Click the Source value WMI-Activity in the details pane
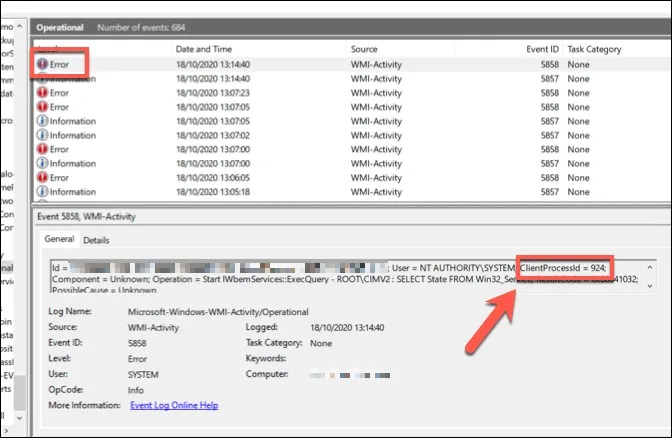 click(153, 328)
